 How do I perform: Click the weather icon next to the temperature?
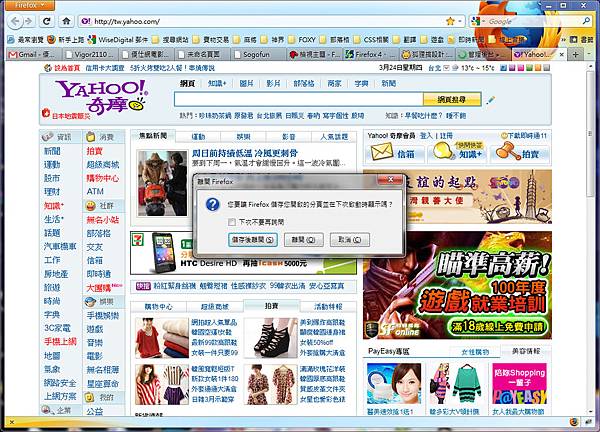click(455, 68)
